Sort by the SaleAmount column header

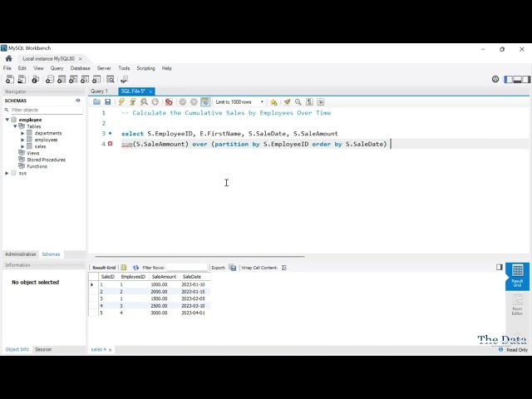pos(164,277)
